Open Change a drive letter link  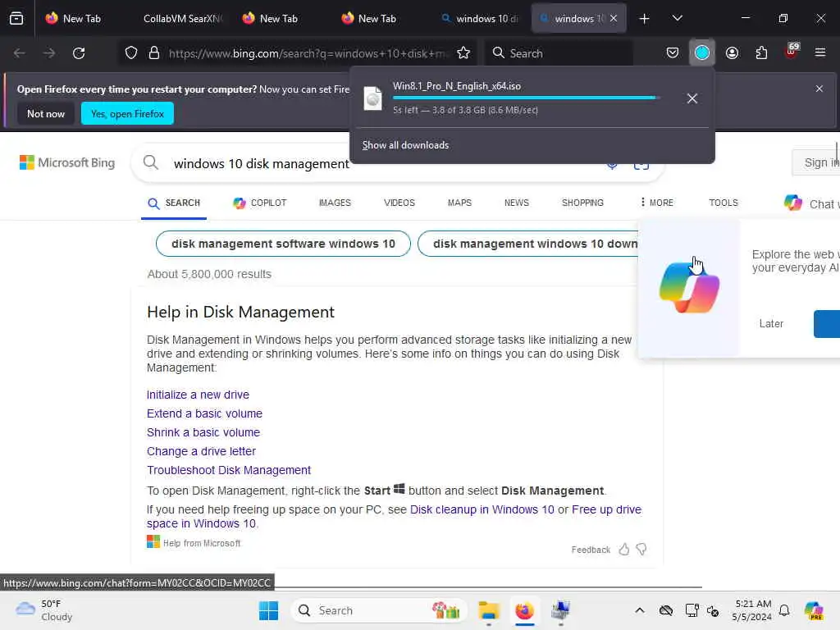click(201, 451)
